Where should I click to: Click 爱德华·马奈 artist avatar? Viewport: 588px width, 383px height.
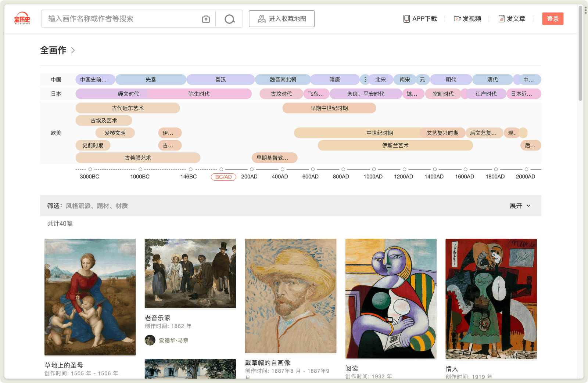pos(150,340)
